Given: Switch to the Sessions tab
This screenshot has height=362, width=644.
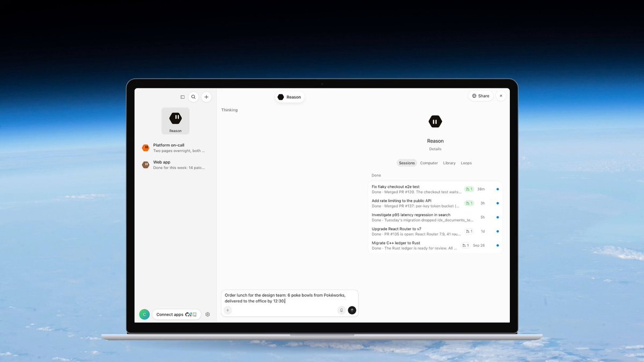Looking at the screenshot, I should click(407, 163).
